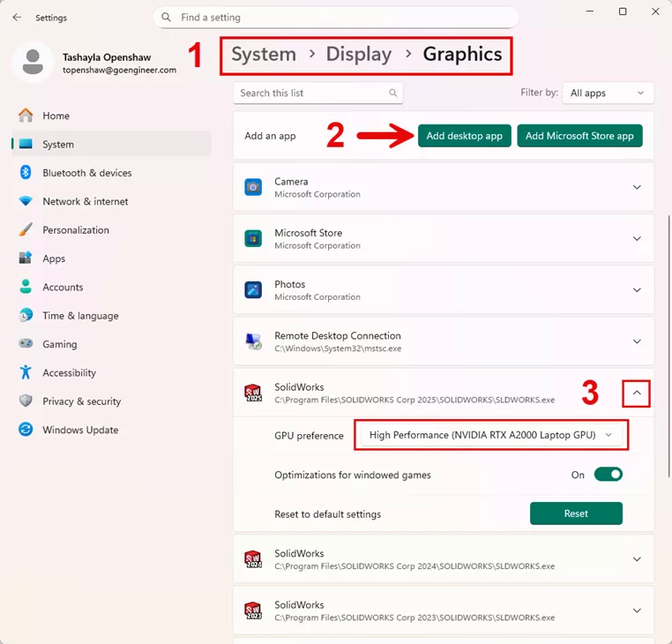Open Privacy & security settings

111,401
